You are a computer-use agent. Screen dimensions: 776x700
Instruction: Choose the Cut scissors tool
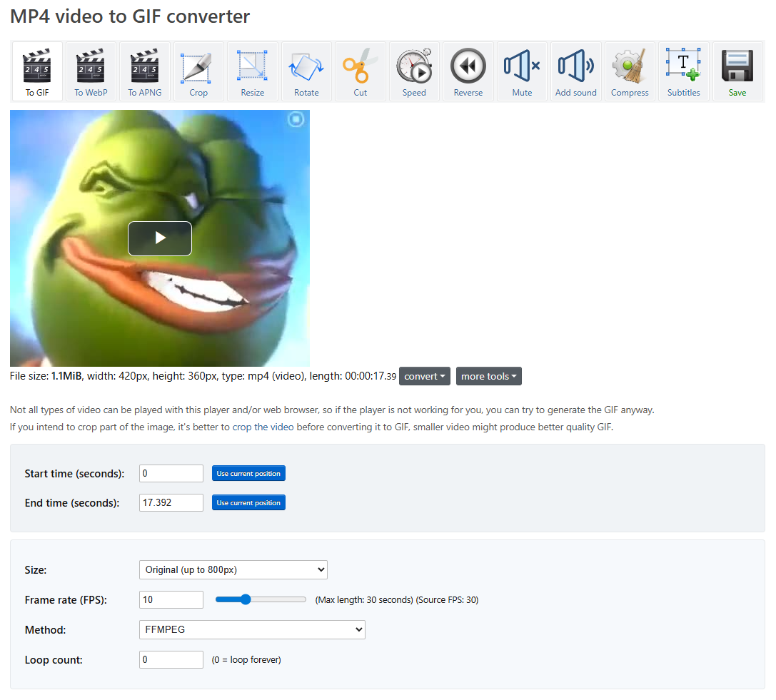360,71
